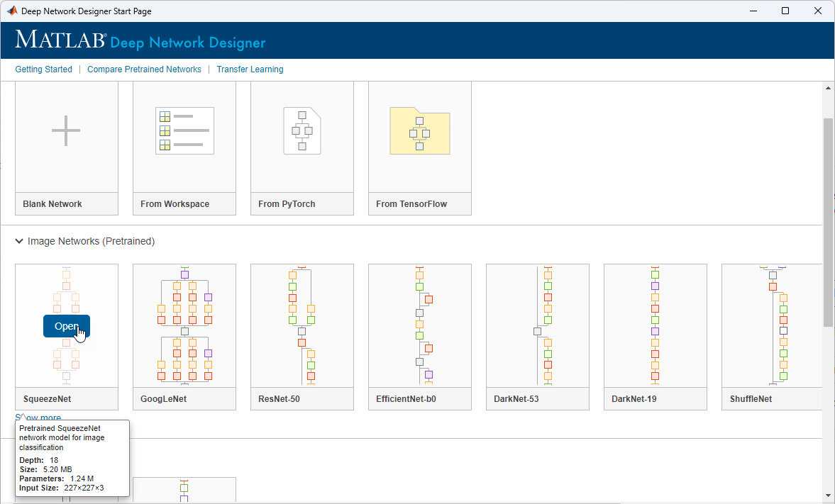Select the GoogLeNet network diagram
Screen dimensions: 835x504
pos(184,325)
